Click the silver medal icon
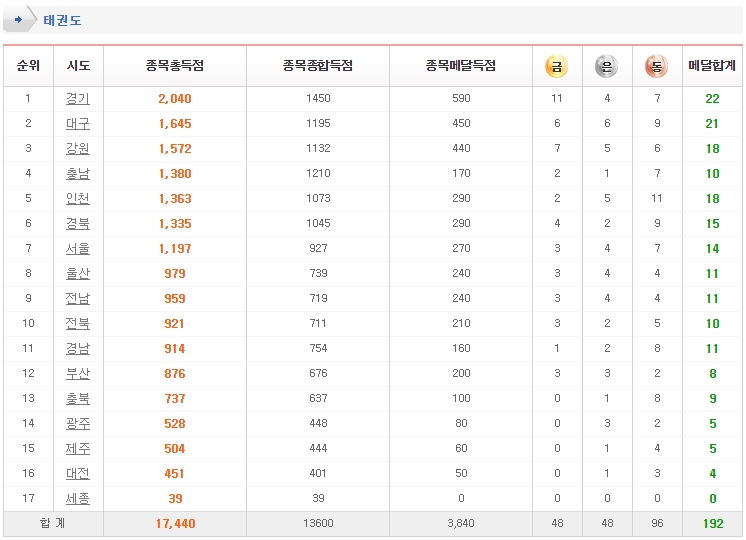 (607, 66)
